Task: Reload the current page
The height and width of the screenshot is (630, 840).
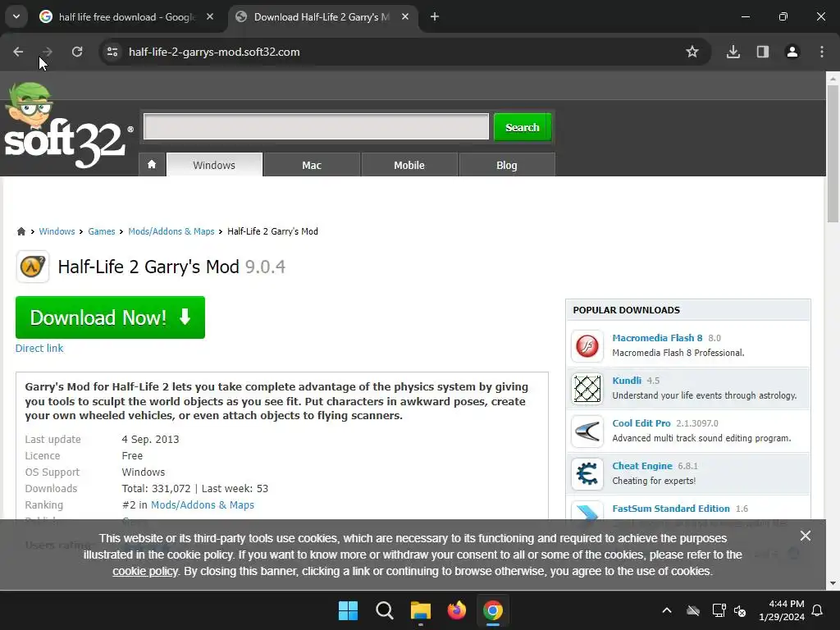Action: coord(77,52)
